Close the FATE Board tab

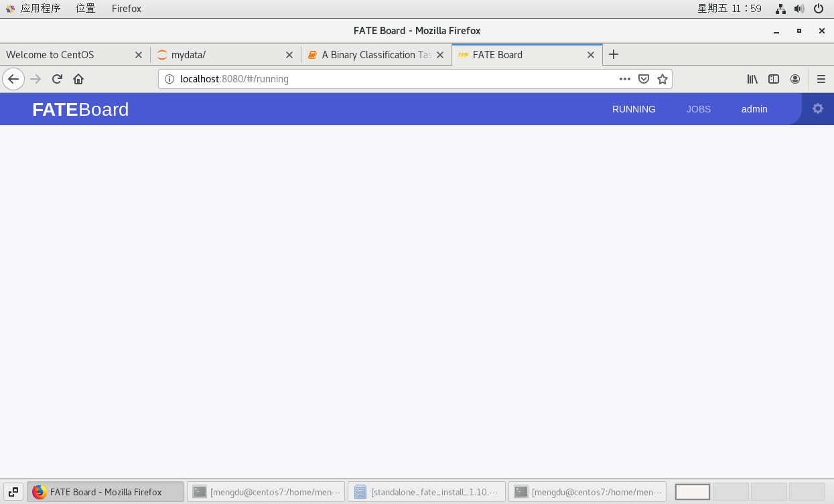591,55
